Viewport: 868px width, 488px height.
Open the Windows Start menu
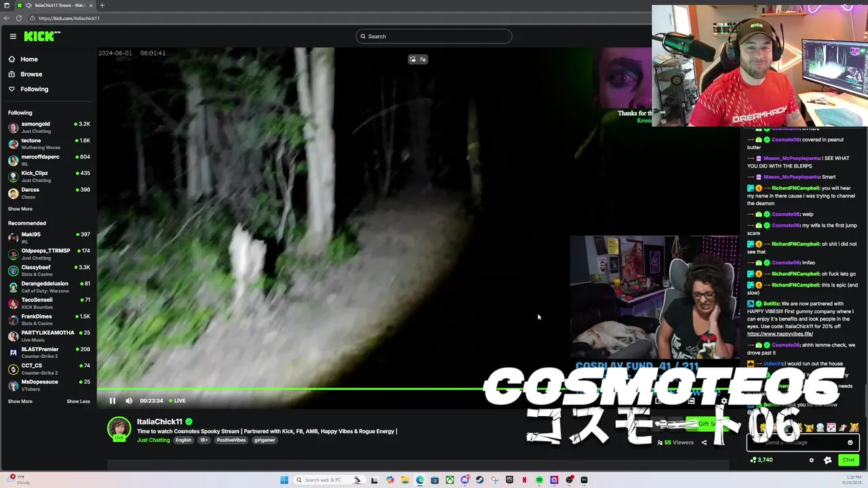click(284, 480)
